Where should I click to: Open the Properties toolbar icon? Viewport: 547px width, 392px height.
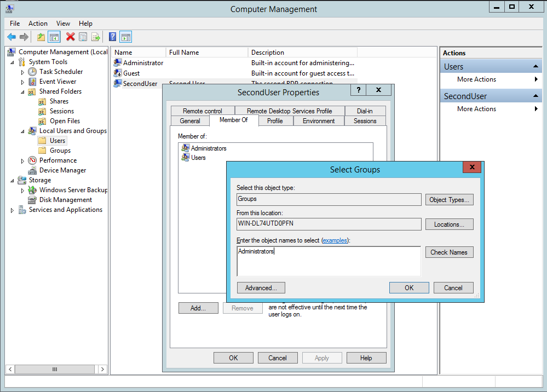pyautogui.click(x=83, y=37)
